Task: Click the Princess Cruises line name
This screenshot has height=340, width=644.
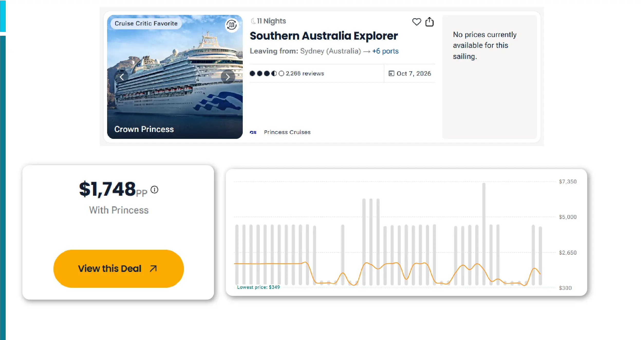Action: [x=287, y=132]
